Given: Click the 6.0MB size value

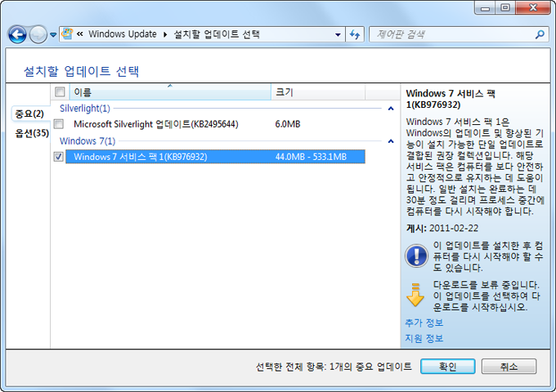Looking at the screenshot, I should tap(288, 124).
